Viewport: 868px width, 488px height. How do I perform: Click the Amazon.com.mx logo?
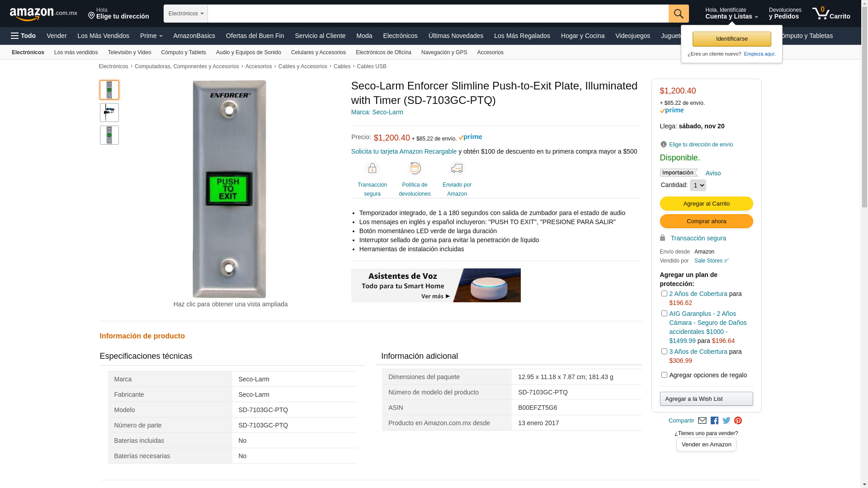[43, 14]
